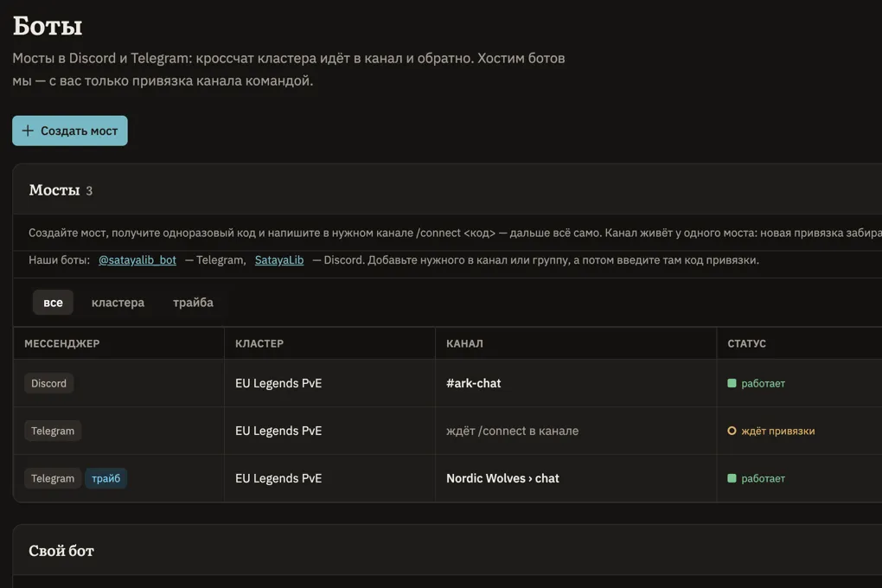The width and height of the screenshot is (882, 588).
Task: Click the «КЛАСТЕР» column header
Action: coord(259,343)
